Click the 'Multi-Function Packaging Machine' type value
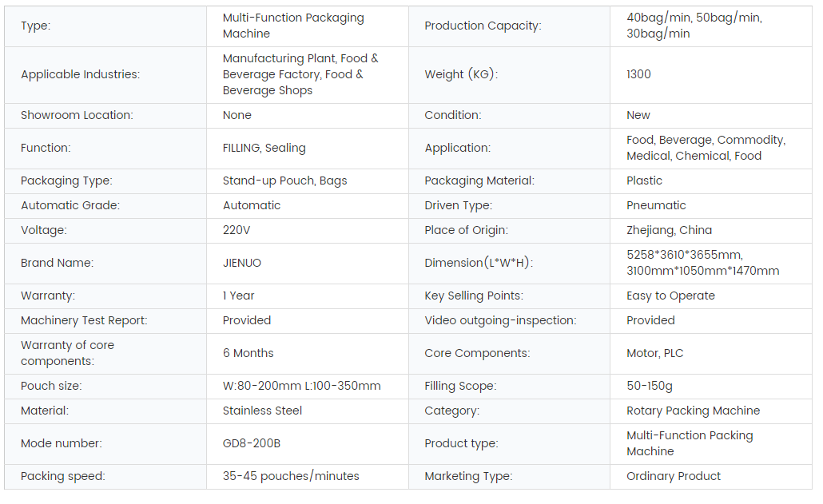 click(293, 26)
